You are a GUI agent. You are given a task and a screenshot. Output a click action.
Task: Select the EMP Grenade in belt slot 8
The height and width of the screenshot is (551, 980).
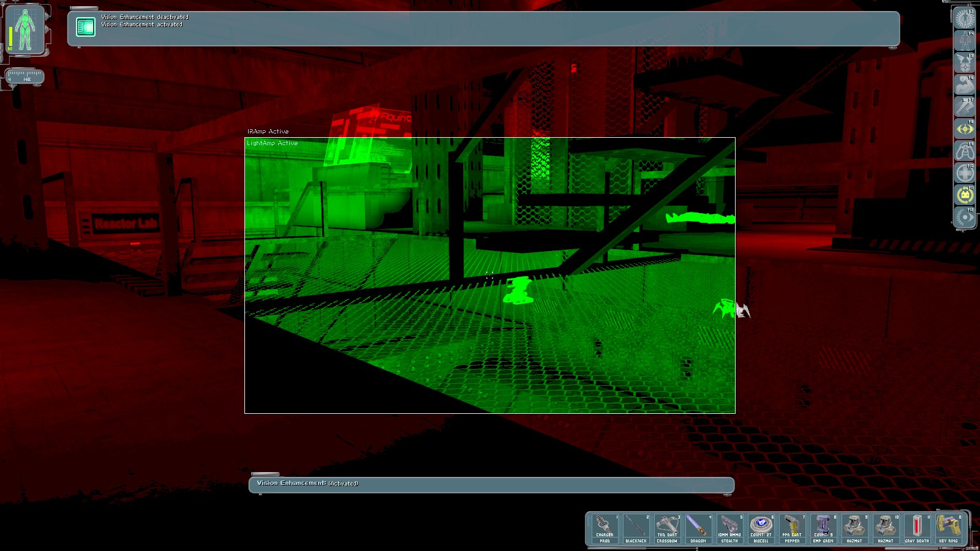pos(824,529)
